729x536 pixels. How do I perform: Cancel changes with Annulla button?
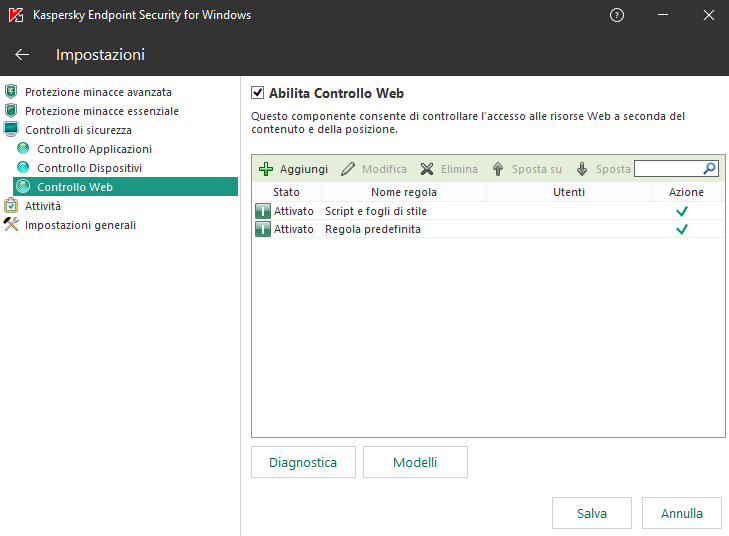(x=682, y=513)
